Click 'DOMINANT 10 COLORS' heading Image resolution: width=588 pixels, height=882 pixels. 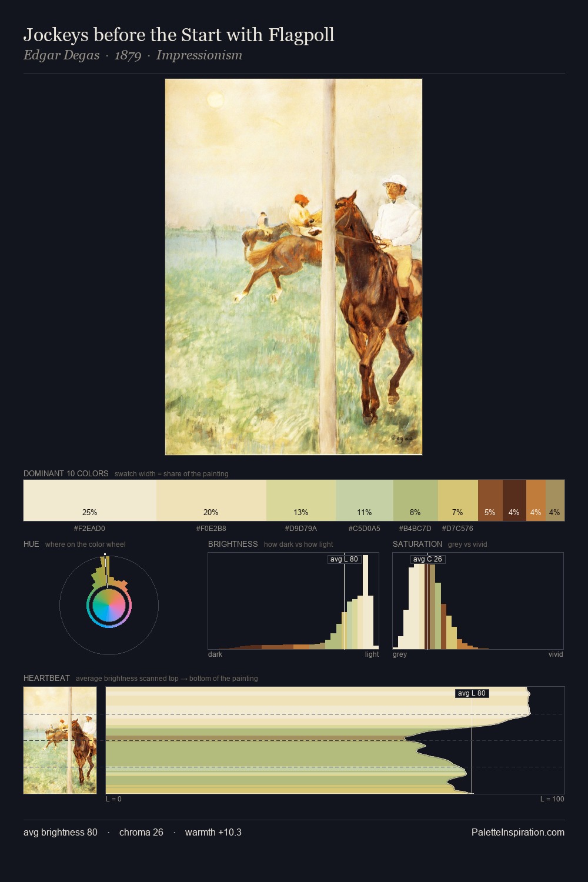tap(66, 473)
